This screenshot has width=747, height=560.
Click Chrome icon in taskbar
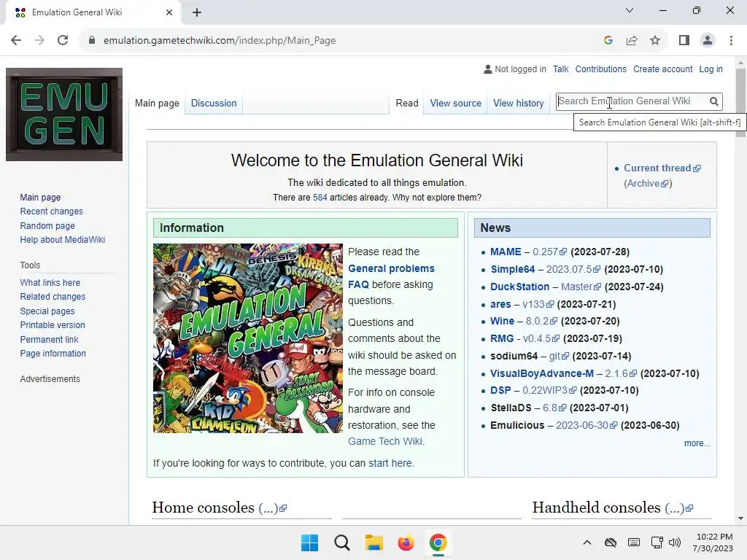click(x=438, y=542)
